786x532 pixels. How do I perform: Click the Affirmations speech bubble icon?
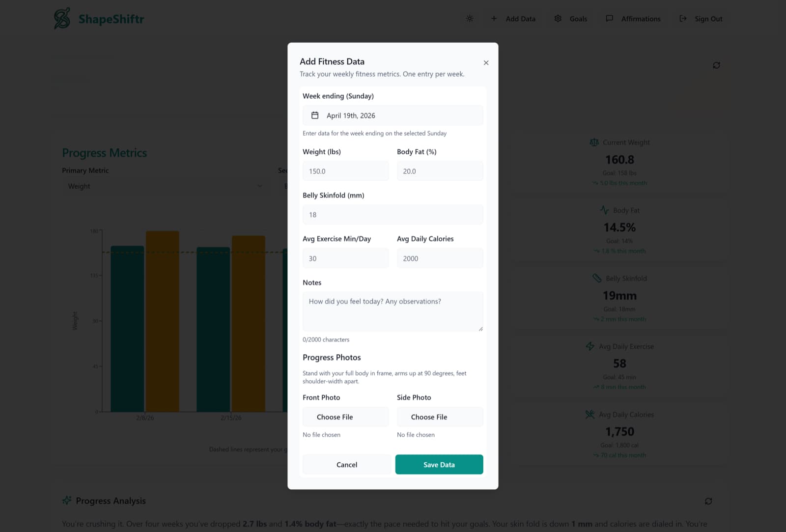point(610,19)
